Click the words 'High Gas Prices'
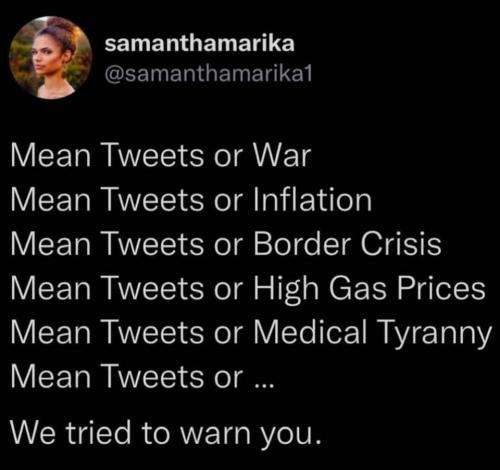The width and height of the screenshot is (500, 470). [x=370, y=289]
